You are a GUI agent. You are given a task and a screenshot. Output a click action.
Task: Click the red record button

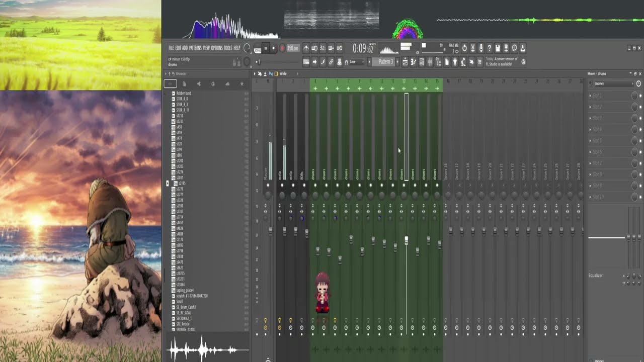(282, 48)
